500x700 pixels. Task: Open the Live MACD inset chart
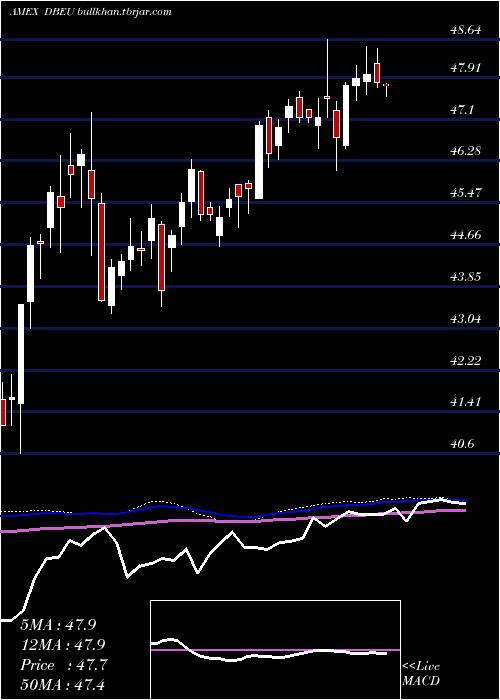click(275, 650)
